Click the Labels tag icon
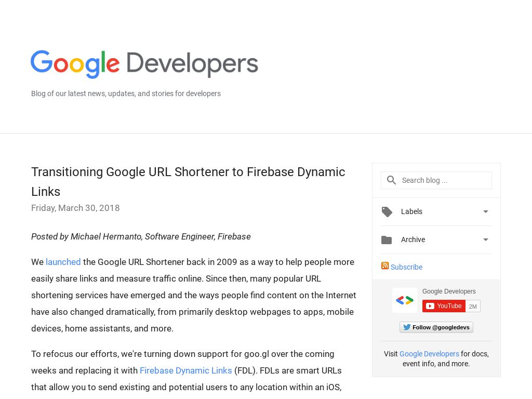Screen dimensions: 532x399 point(387,212)
